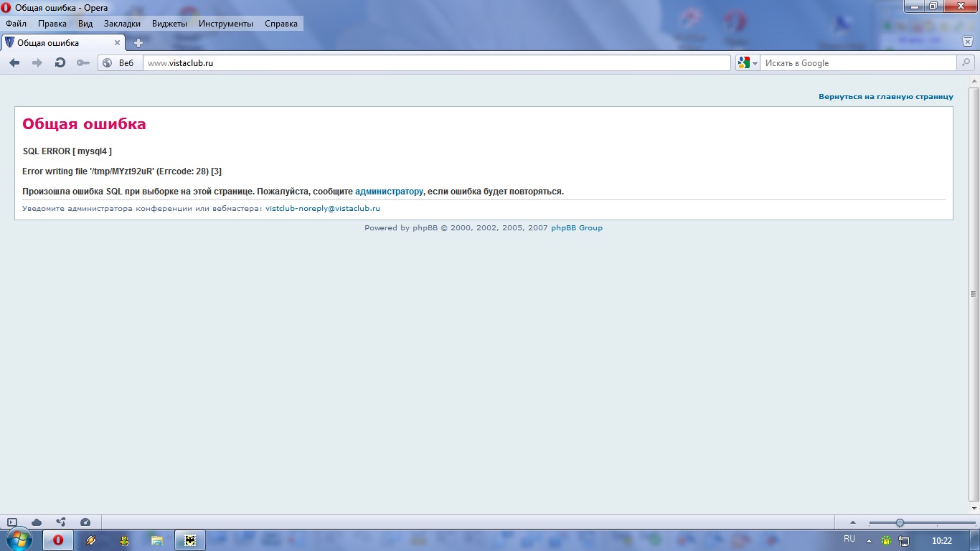Viewport: 980px width, 551px height.
Task: Open the Инструменты menu
Action: (226, 24)
